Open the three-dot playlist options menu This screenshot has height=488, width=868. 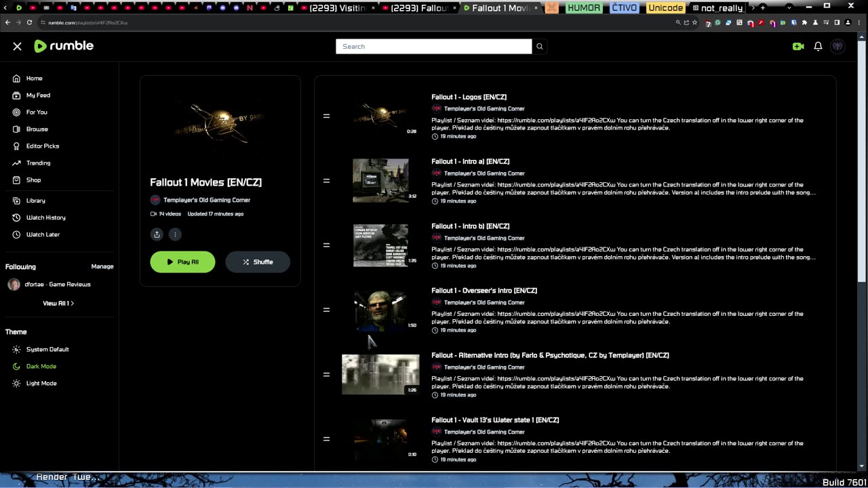pos(175,235)
